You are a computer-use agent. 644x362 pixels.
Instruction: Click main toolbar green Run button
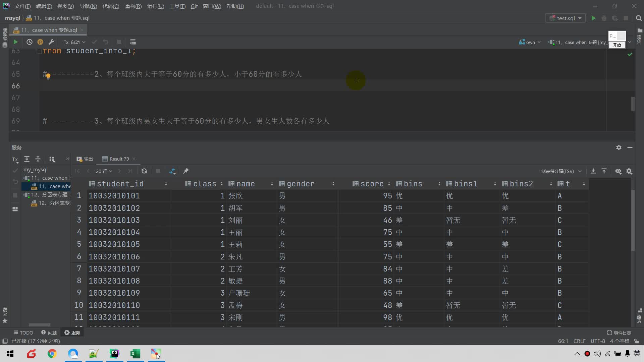593,18
